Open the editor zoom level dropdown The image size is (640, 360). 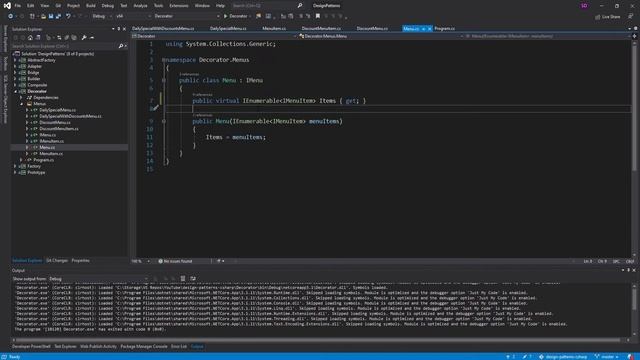(x=140, y=261)
